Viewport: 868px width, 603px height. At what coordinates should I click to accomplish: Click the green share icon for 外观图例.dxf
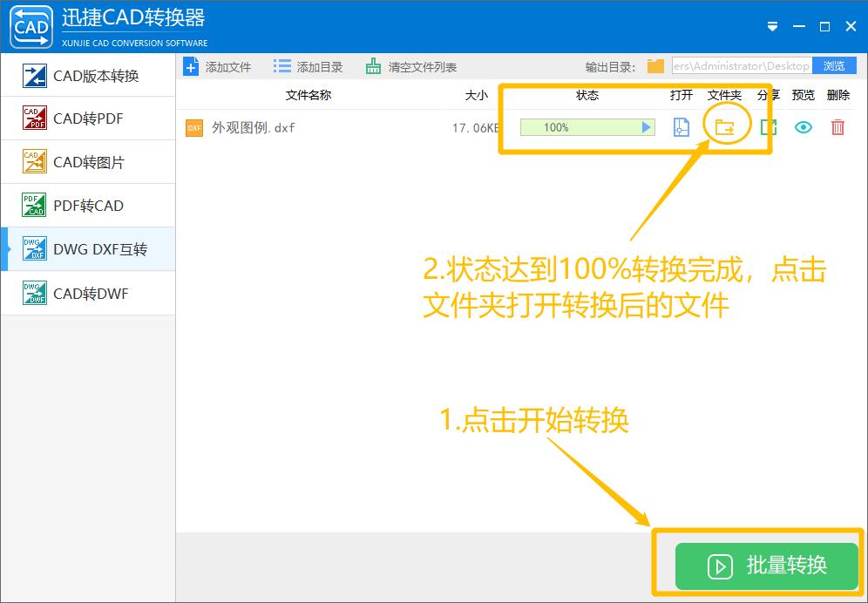pos(770,127)
